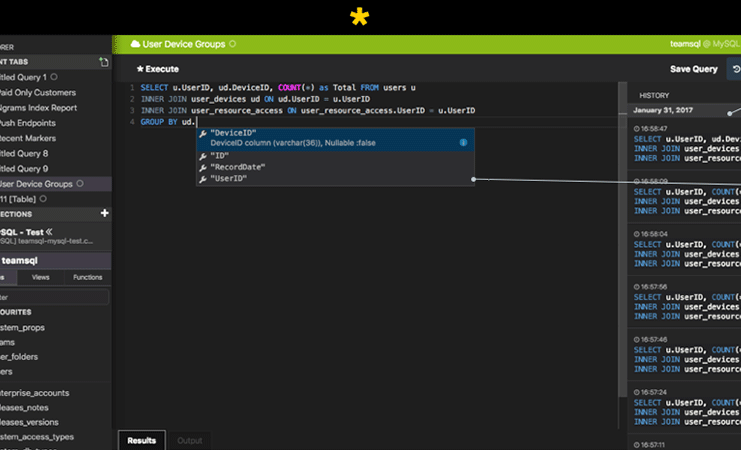The height and width of the screenshot is (450, 741).
Task: Open Push Endpoints tab
Action: [55, 123]
